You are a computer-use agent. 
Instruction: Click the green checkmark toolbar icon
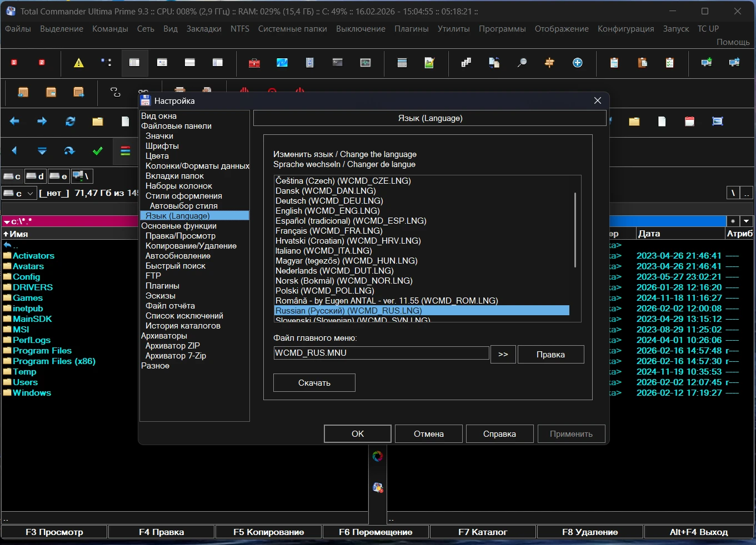coord(98,151)
